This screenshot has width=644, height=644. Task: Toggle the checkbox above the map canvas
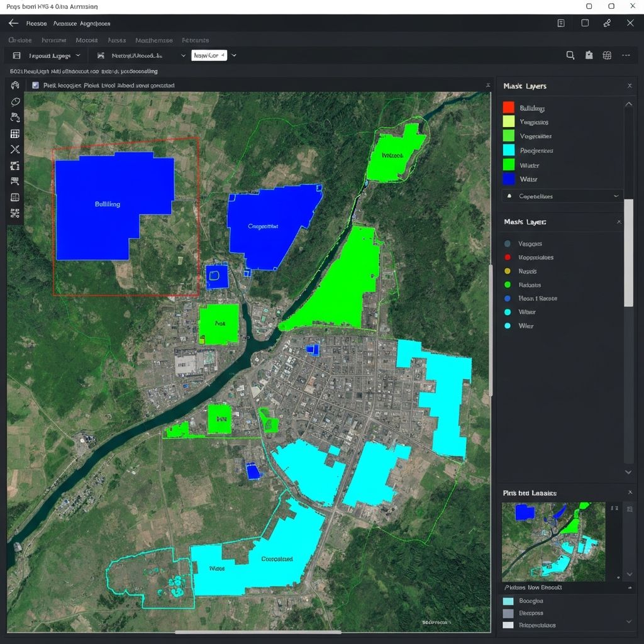[35, 85]
